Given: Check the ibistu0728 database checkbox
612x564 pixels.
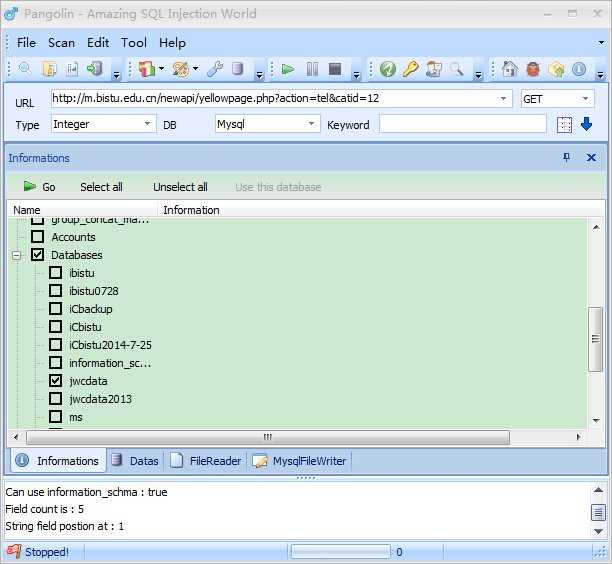Looking at the screenshot, I should click(55, 290).
